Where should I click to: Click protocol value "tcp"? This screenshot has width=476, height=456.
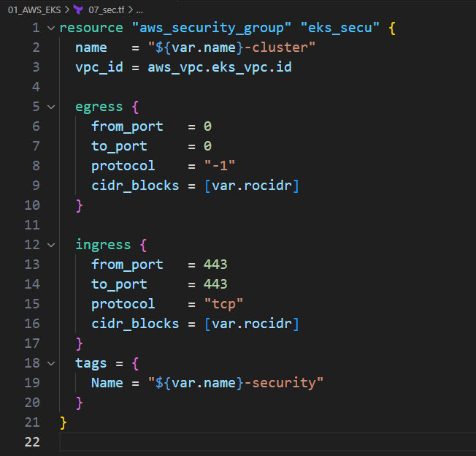coord(223,304)
